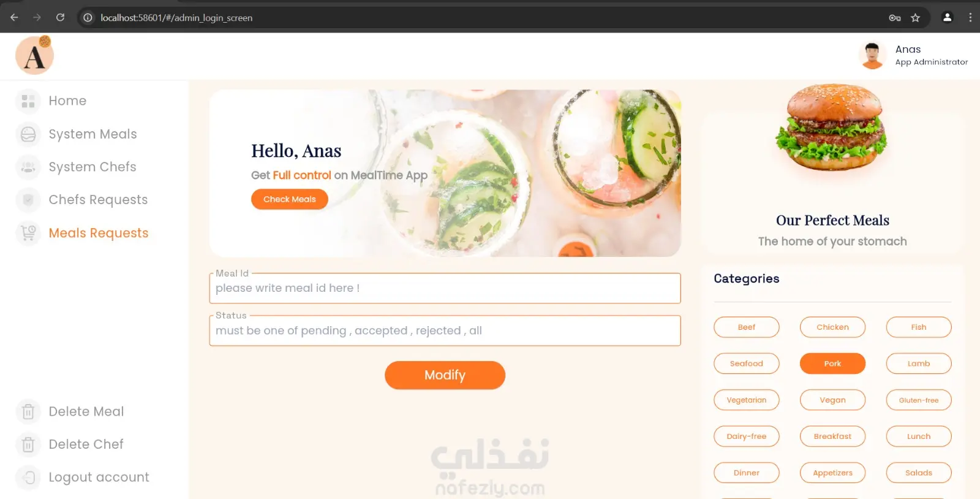
Task: Toggle the Vegetarian category chip
Action: pyautogui.click(x=747, y=400)
